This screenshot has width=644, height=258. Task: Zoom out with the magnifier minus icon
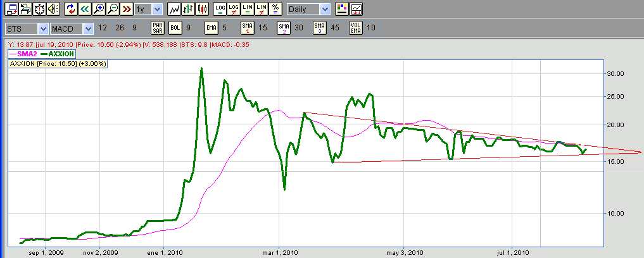[112, 9]
